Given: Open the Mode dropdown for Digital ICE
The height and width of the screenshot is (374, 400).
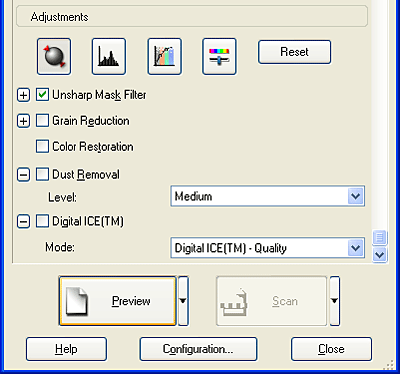Looking at the screenshot, I should pos(267,248).
